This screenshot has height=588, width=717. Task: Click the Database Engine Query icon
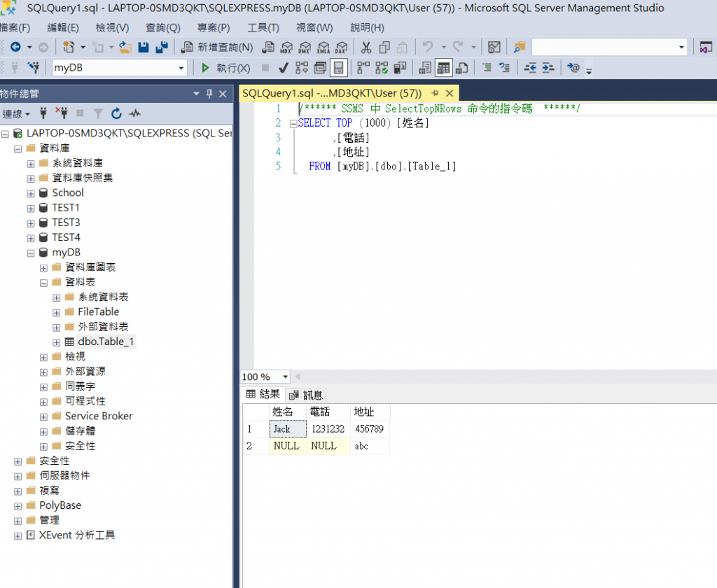coord(268,47)
